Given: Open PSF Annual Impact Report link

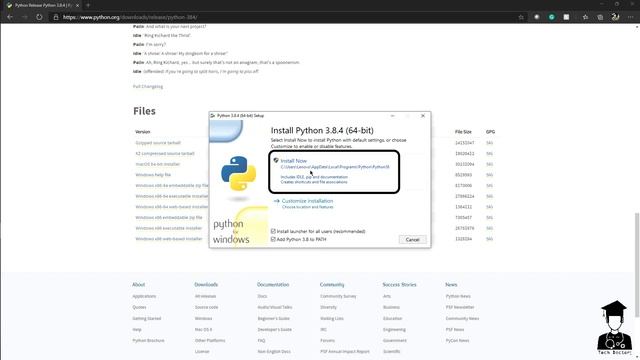Looking at the screenshot, I should [344, 351].
